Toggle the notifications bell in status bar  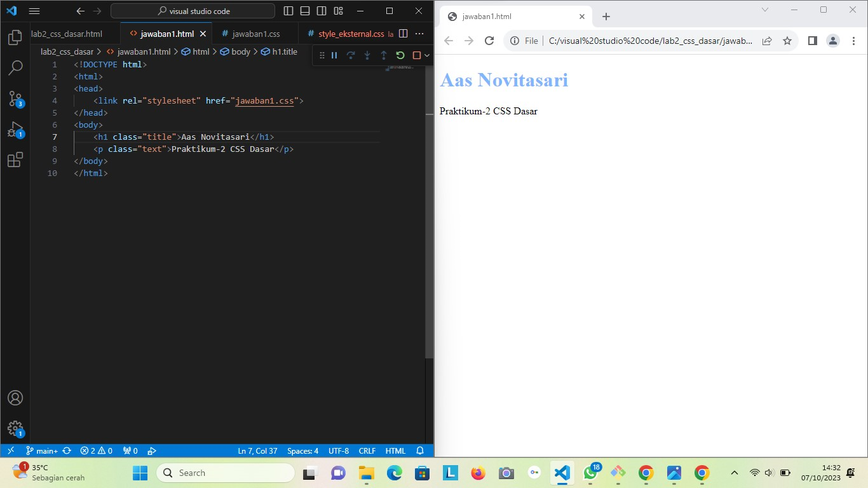(419, 451)
